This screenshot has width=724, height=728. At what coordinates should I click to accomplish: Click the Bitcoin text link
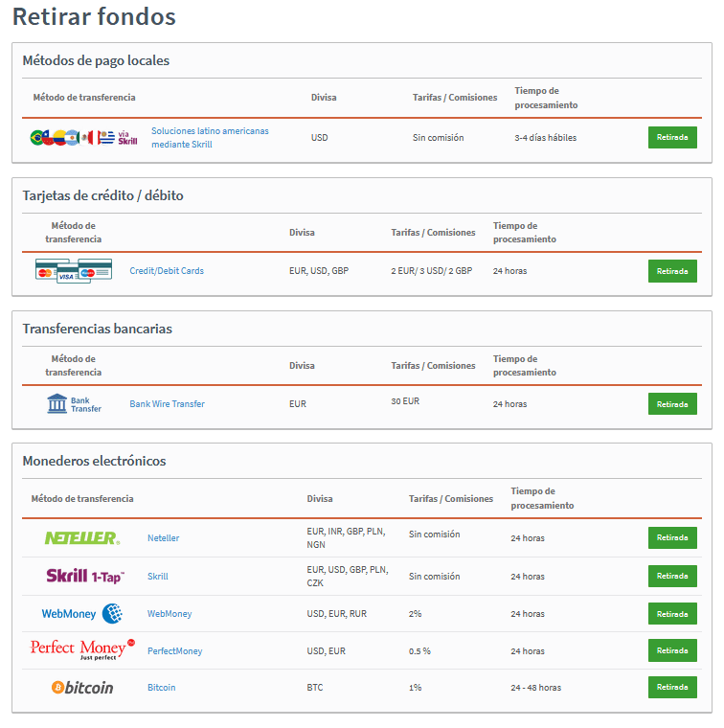pyautogui.click(x=161, y=688)
